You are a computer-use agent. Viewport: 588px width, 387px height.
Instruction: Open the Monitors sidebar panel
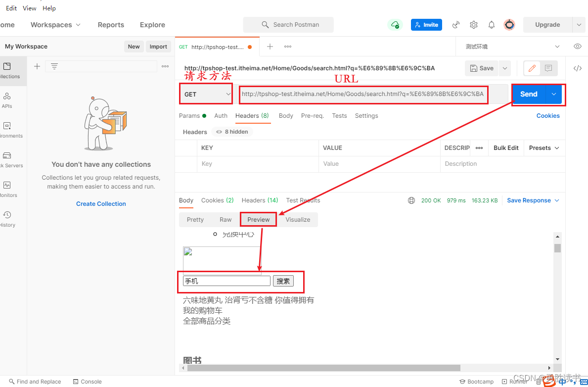[7, 189]
